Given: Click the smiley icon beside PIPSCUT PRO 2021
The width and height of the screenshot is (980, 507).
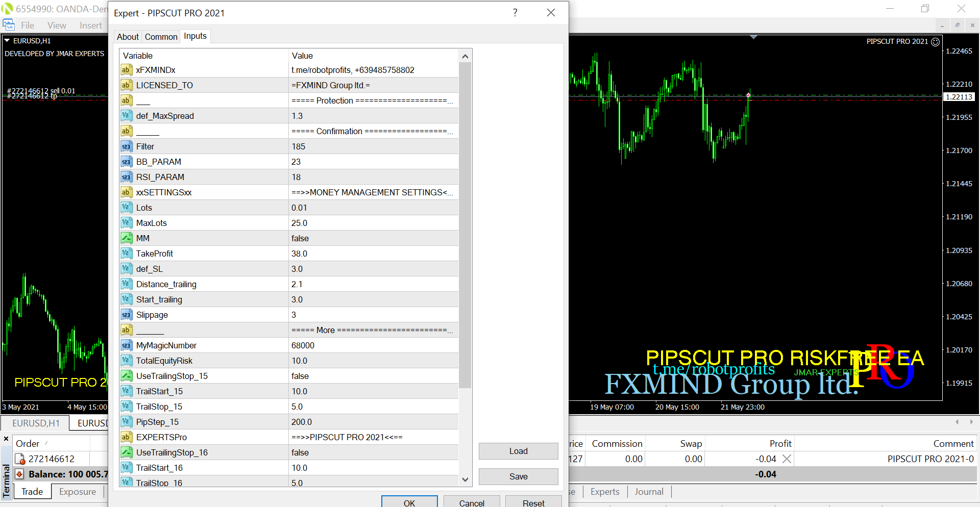Looking at the screenshot, I should (936, 42).
